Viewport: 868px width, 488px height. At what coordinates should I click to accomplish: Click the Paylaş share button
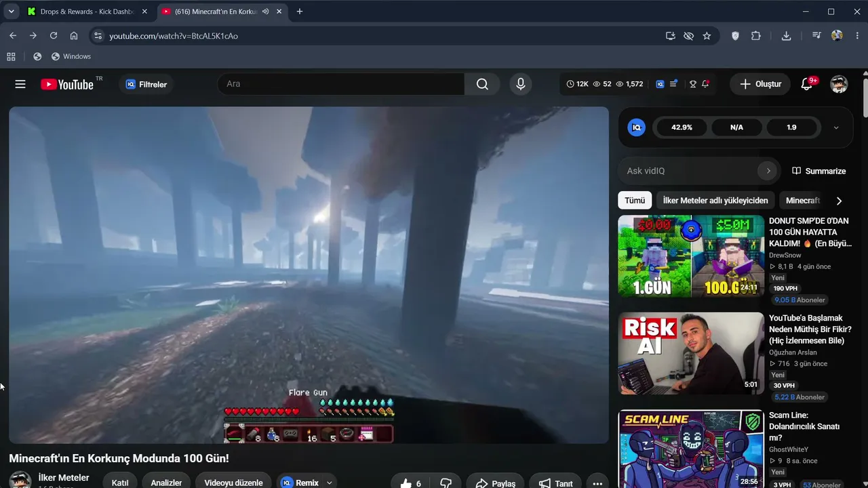pyautogui.click(x=495, y=483)
